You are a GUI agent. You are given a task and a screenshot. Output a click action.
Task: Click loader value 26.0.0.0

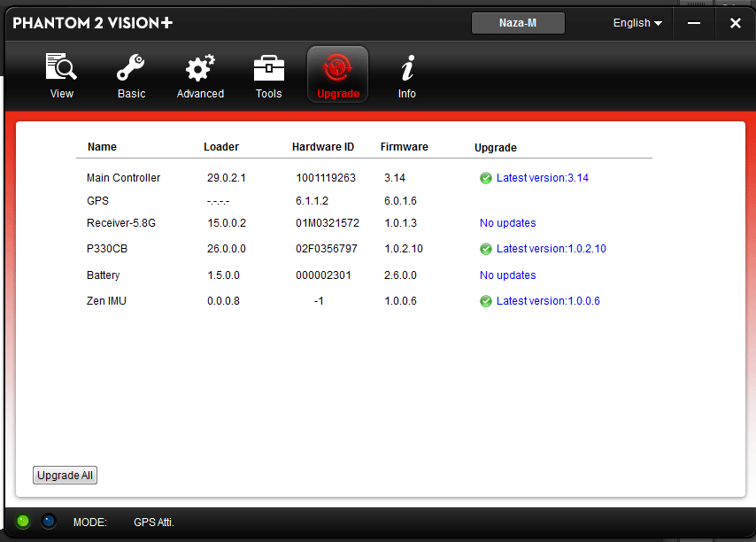(x=227, y=249)
